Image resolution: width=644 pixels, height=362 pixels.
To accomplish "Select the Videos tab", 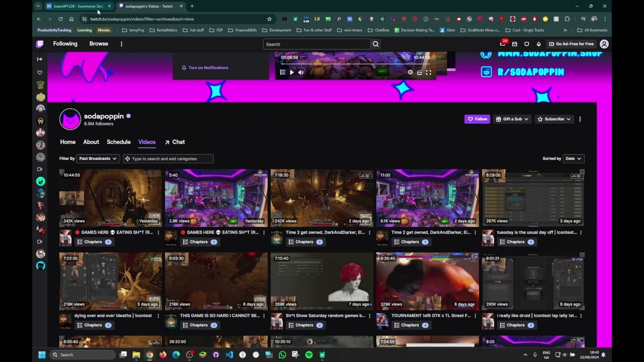I will (147, 142).
